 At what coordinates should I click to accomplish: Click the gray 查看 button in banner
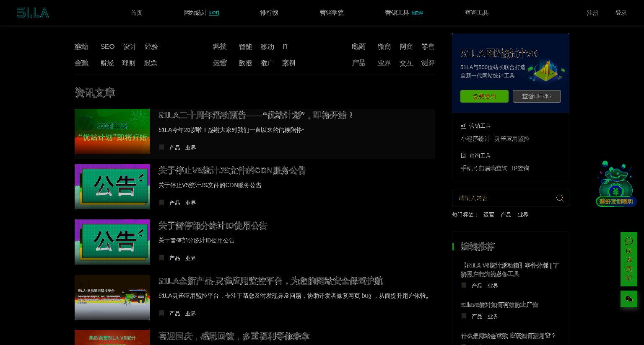[x=537, y=96]
